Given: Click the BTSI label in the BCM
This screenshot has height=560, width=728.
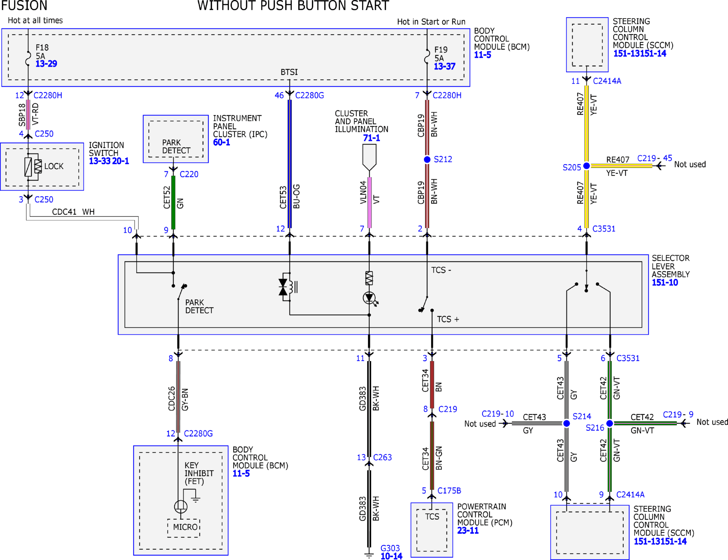Looking at the screenshot, I should pyautogui.click(x=289, y=72).
